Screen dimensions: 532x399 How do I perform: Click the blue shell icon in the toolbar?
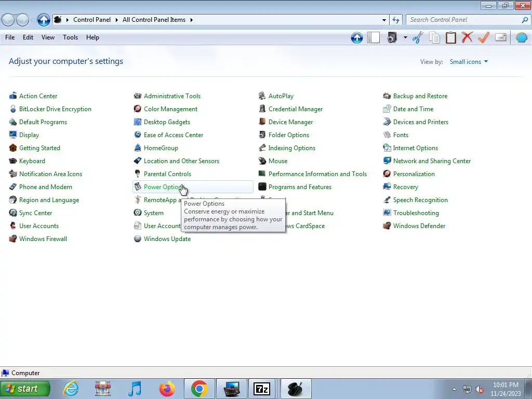coord(522,37)
